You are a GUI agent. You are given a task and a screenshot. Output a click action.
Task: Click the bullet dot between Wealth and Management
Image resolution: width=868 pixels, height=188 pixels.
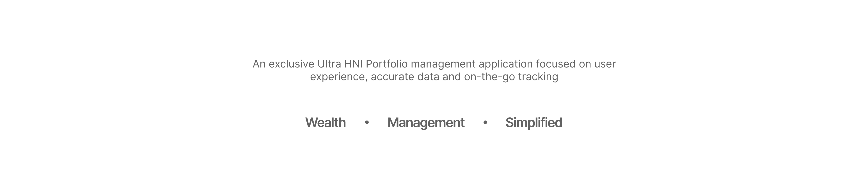(367, 123)
